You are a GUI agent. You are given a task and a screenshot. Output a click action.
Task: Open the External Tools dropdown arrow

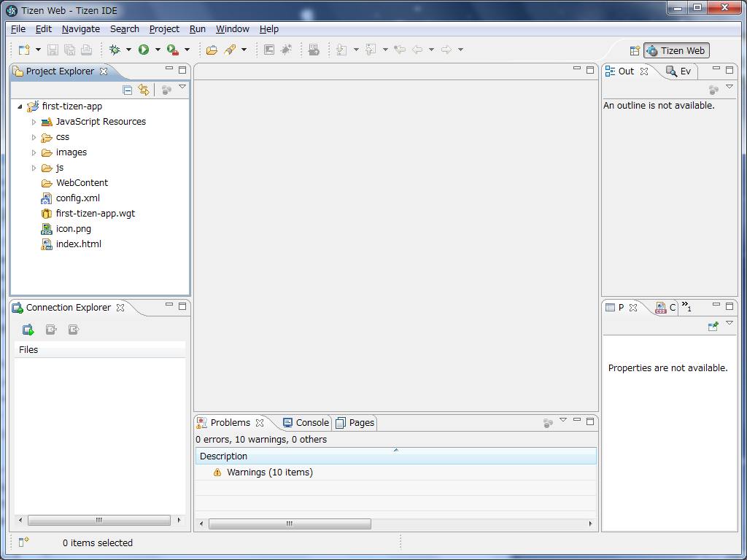coord(187,50)
